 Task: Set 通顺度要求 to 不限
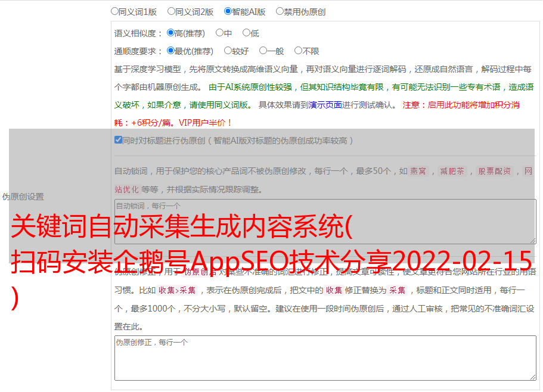click(x=298, y=51)
